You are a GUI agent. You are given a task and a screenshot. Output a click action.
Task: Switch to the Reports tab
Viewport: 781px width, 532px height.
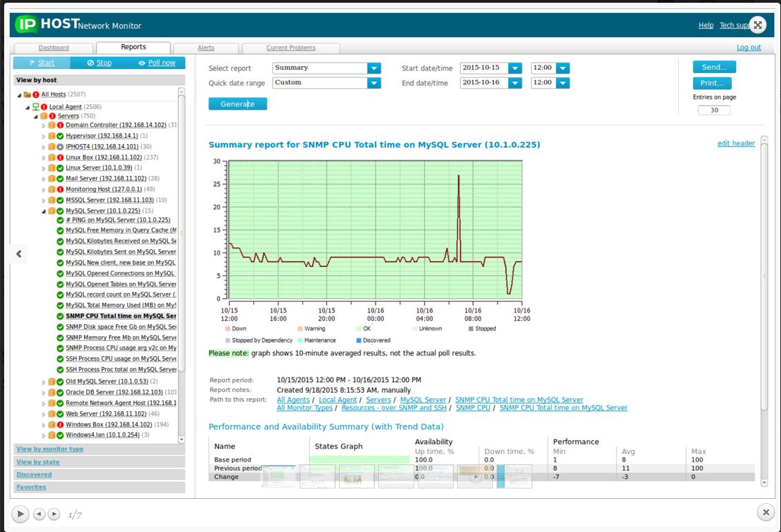click(133, 48)
